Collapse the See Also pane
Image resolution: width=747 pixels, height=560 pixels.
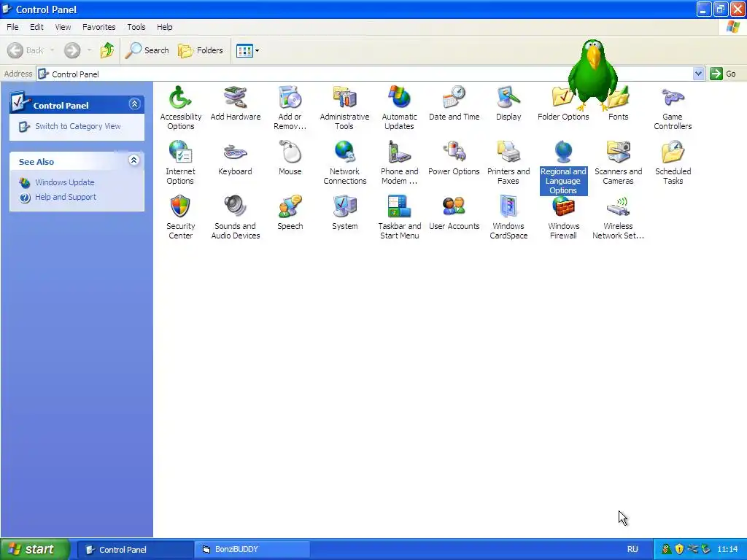[134, 160]
